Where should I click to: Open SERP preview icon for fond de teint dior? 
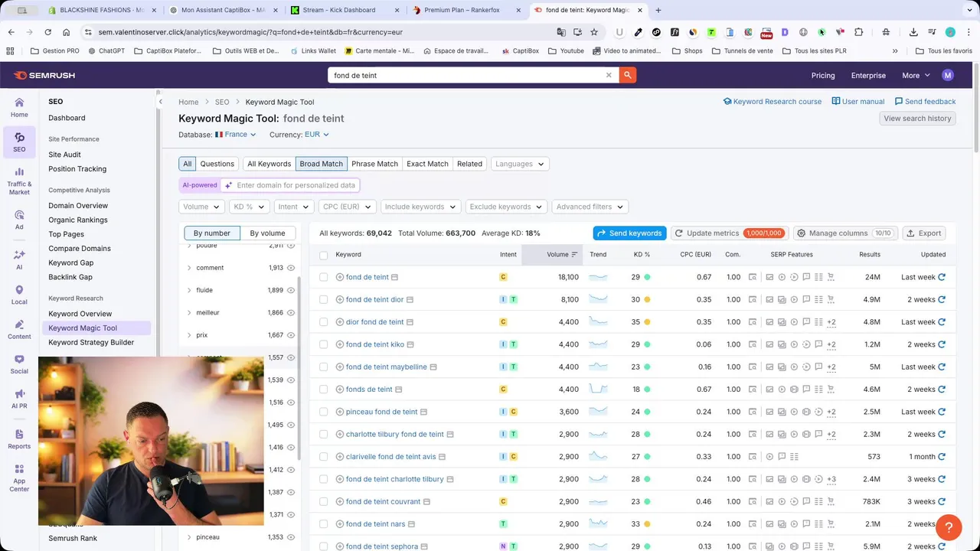(x=753, y=299)
